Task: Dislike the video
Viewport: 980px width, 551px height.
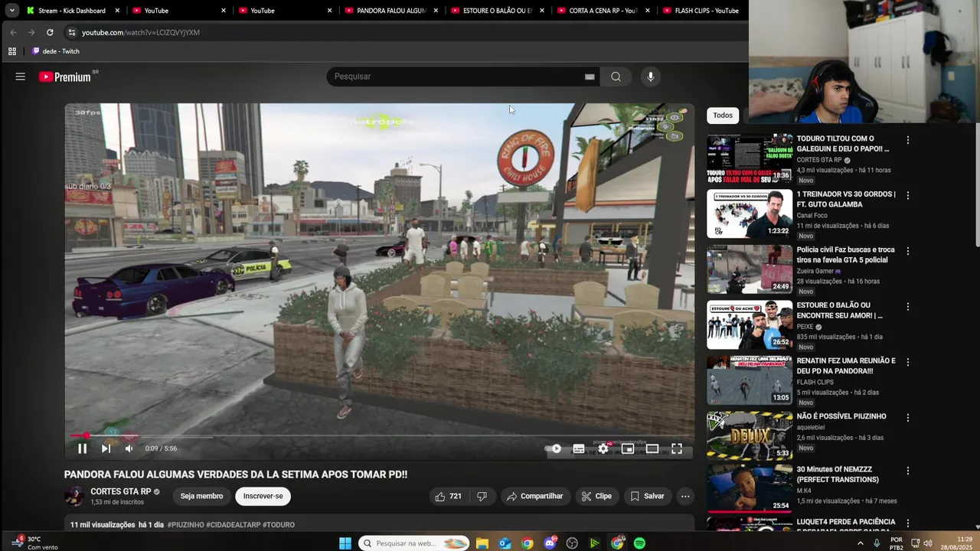Action: (x=482, y=496)
